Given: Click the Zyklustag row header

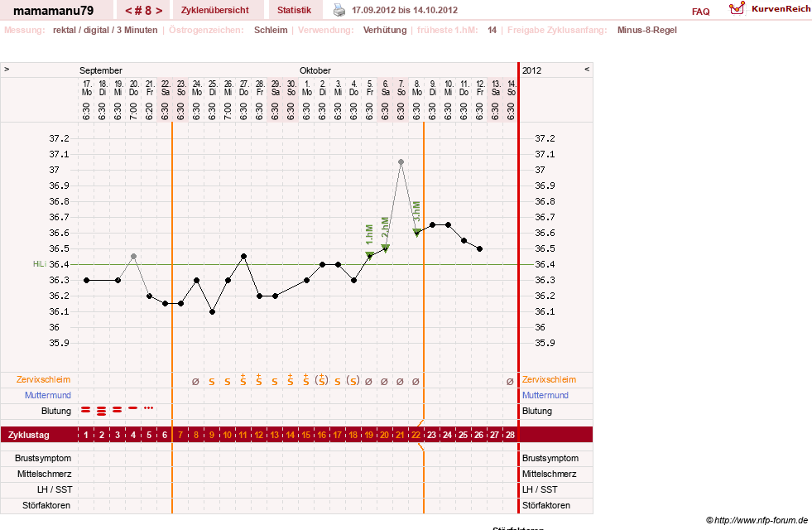Looking at the screenshot, I should click(29, 436).
